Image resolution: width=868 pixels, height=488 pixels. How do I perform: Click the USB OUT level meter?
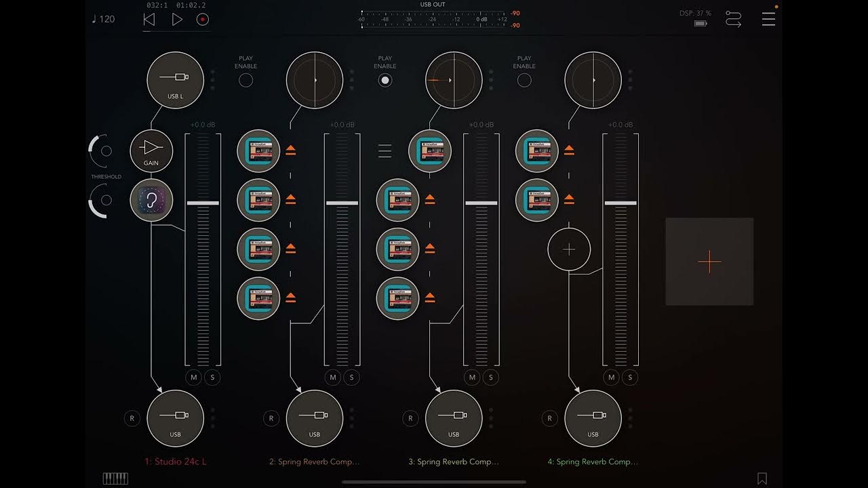(440, 18)
